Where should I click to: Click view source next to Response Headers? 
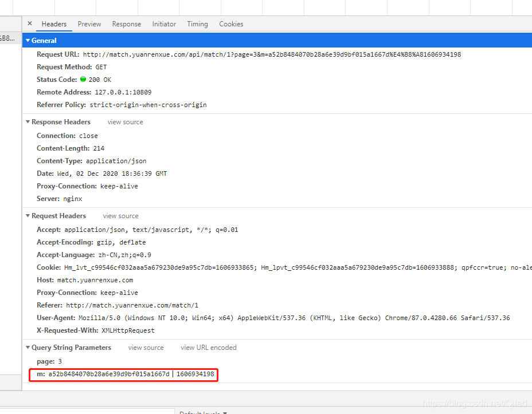pos(125,122)
